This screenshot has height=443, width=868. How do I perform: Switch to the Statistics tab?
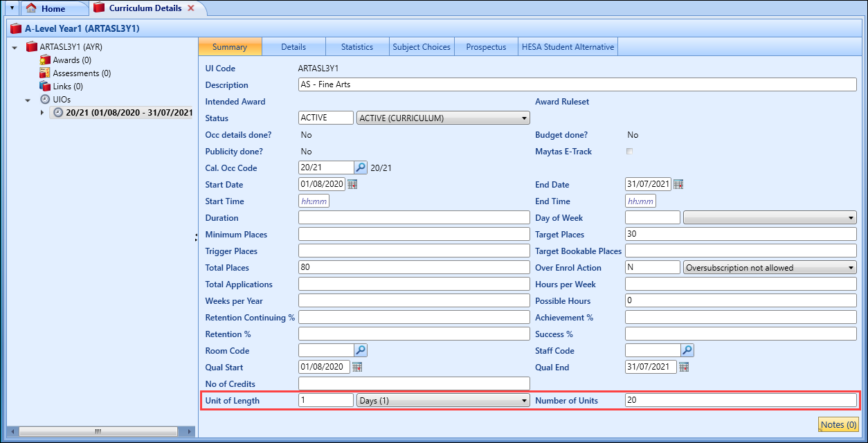[357, 47]
